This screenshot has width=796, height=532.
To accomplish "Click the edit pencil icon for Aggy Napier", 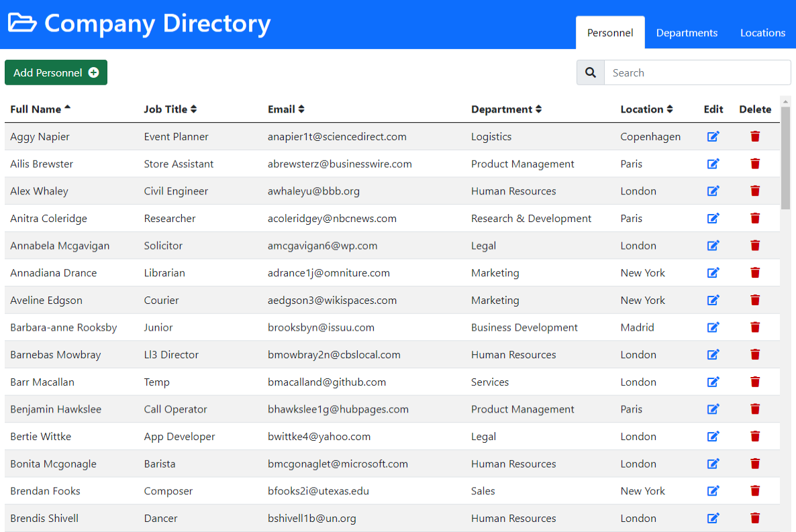I will pyautogui.click(x=713, y=136).
